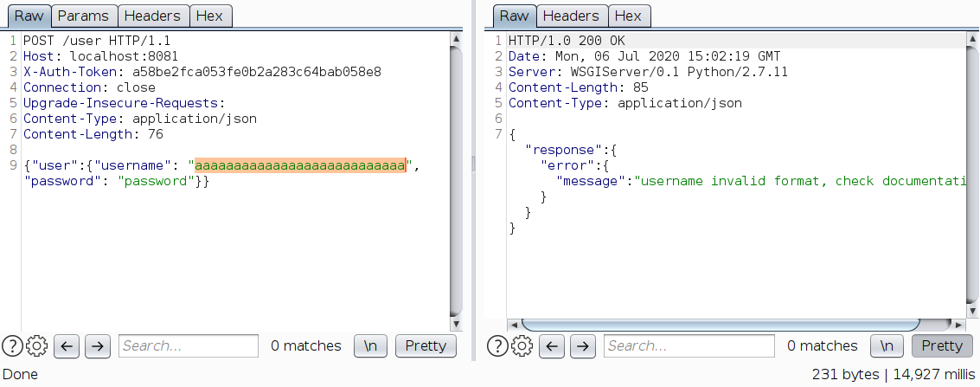The width and height of the screenshot is (980, 387).
Task: Click the highlighted username value text
Action: point(300,165)
